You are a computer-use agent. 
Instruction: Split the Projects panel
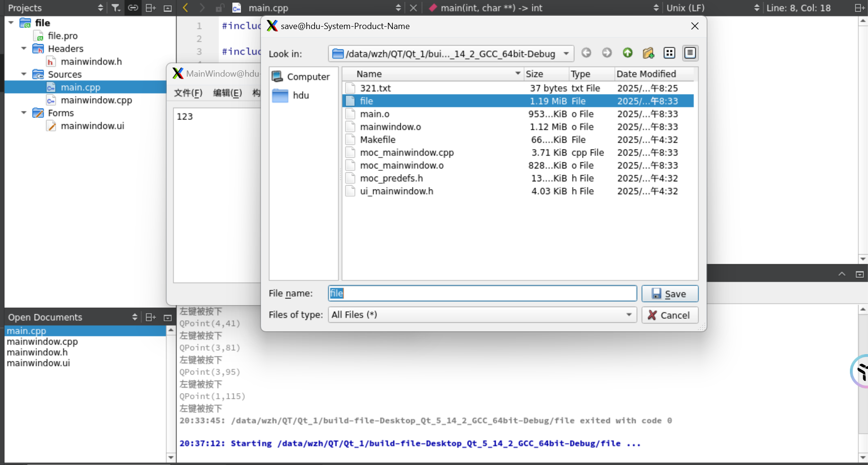[x=150, y=8]
